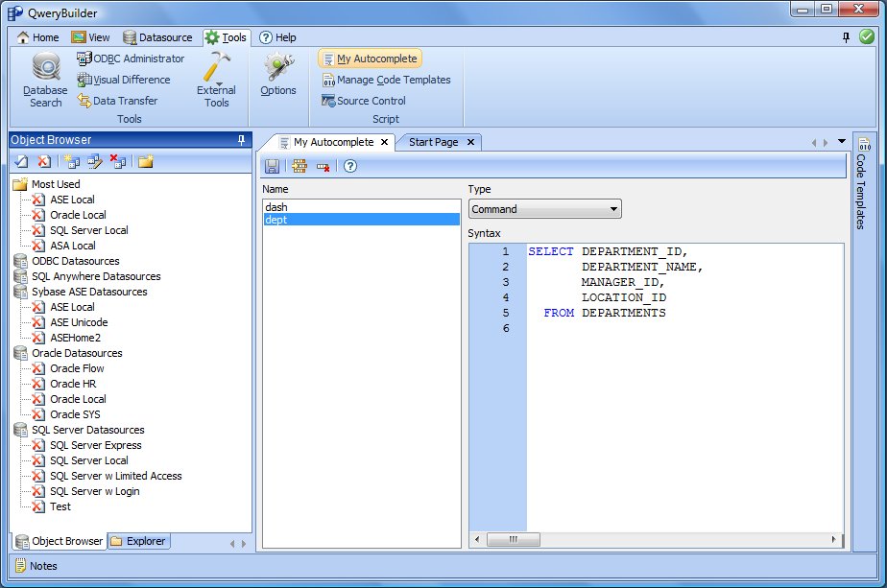Open Notes panel at bottom
887x588 pixels.
pos(36,565)
